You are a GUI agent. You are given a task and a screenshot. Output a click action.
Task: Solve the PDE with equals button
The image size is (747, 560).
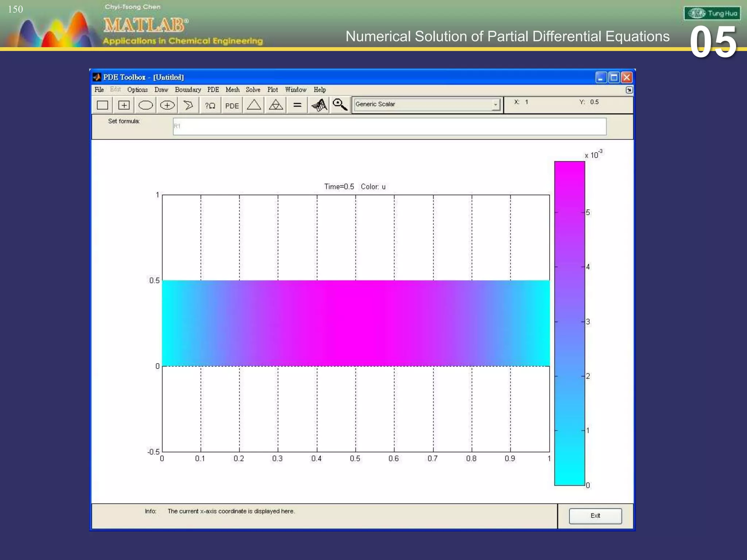(297, 105)
